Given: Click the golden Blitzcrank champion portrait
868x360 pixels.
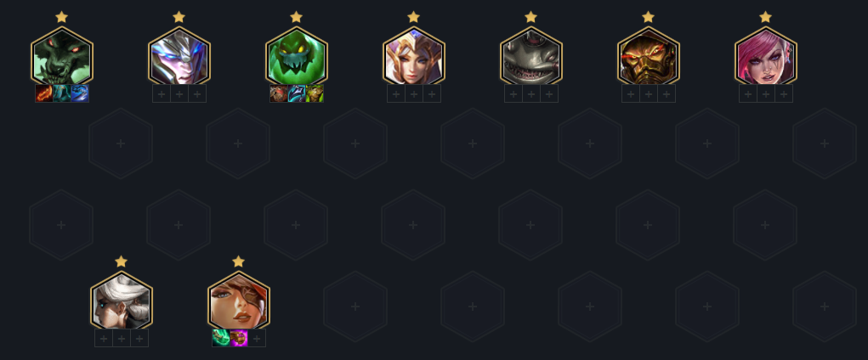Looking at the screenshot, I should coord(648,57).
